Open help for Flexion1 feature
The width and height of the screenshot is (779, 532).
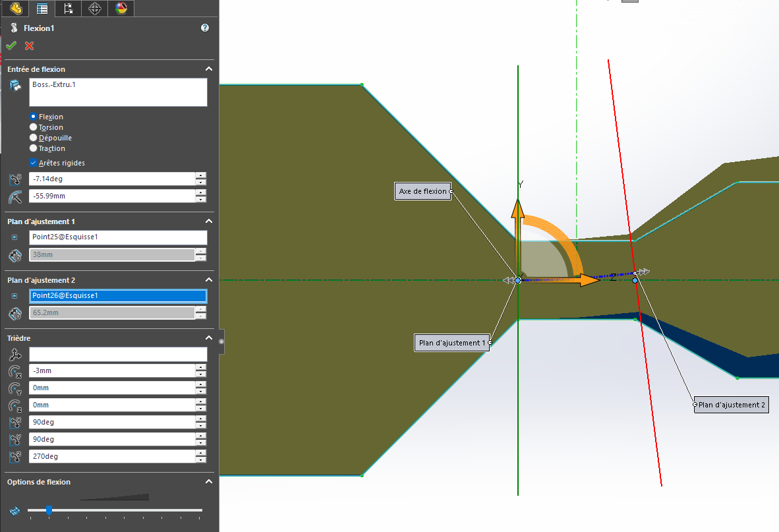[205, 28]
